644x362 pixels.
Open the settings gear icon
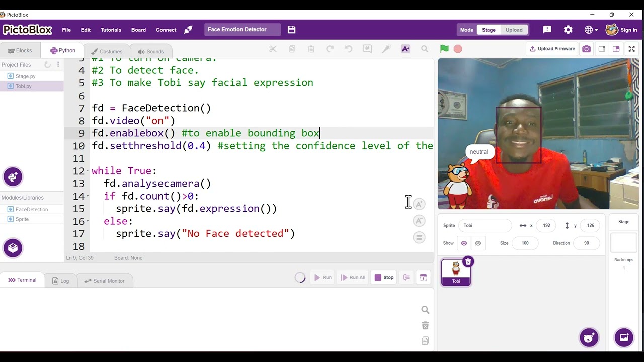(568, 30)
